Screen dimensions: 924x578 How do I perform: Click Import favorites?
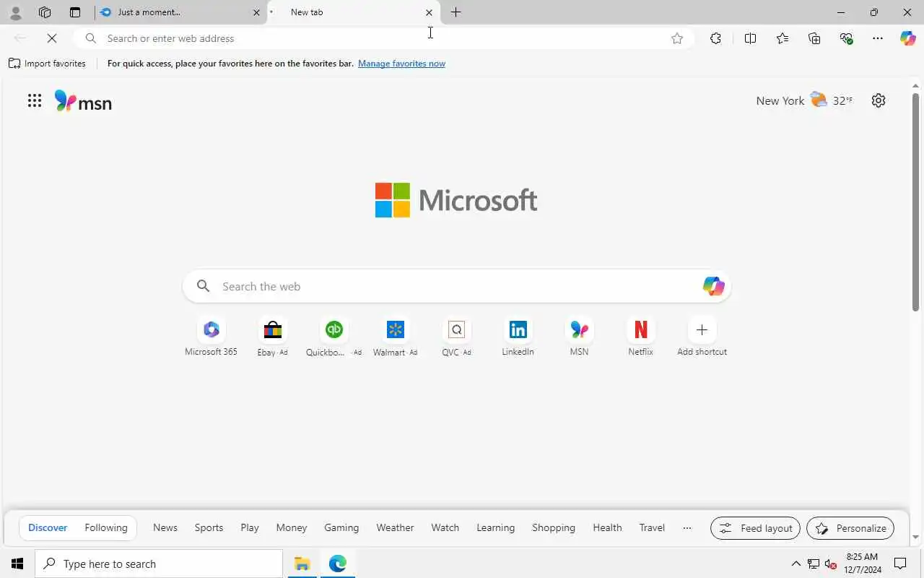tap(47, 64)
